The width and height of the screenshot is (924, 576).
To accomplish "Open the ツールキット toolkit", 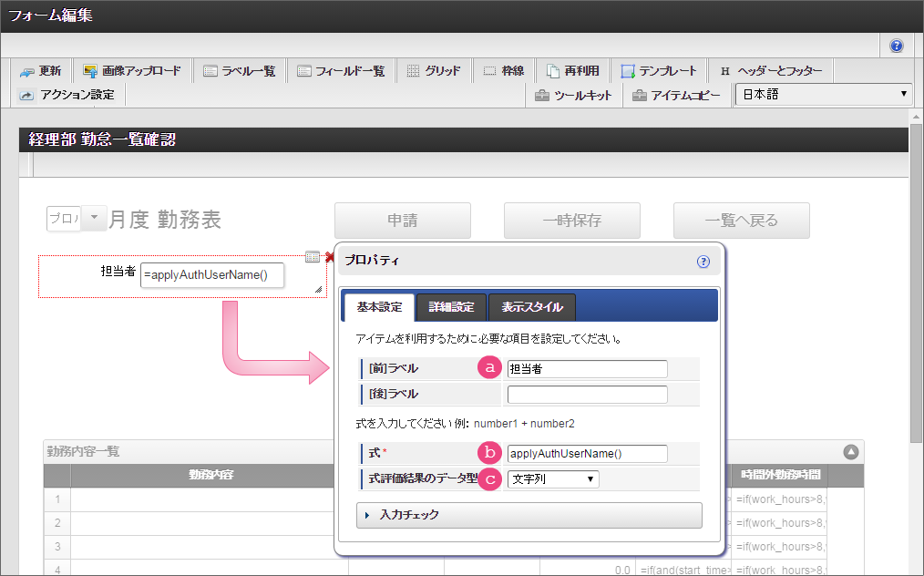I will [x=573, y=95].
